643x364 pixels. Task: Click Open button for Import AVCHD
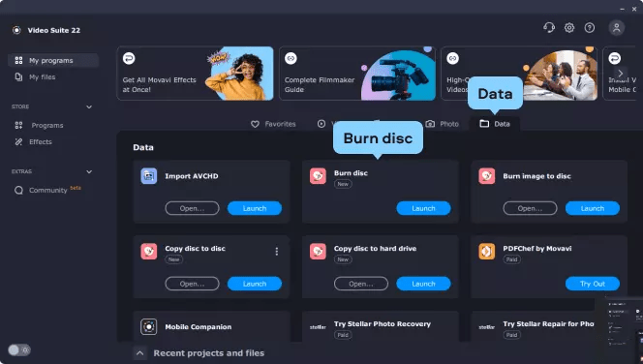click(x=192, y=208)
